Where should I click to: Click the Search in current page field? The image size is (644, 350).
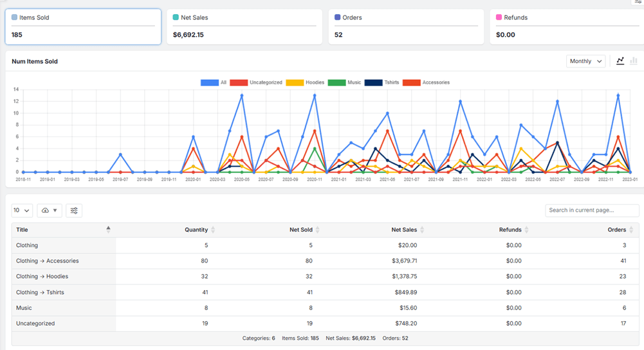pyautogui.click(x=592, y=210)
